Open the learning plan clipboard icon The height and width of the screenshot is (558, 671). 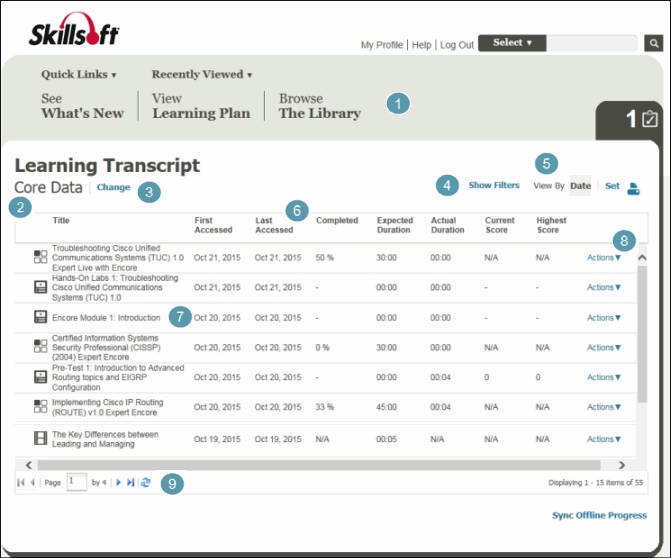pyautogui.click(x=648, y=119)
